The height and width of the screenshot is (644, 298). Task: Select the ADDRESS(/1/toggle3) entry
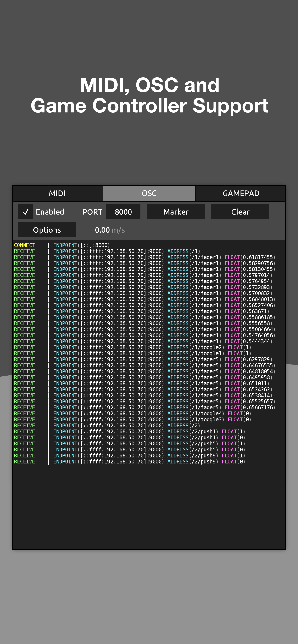tap(196, 419)
